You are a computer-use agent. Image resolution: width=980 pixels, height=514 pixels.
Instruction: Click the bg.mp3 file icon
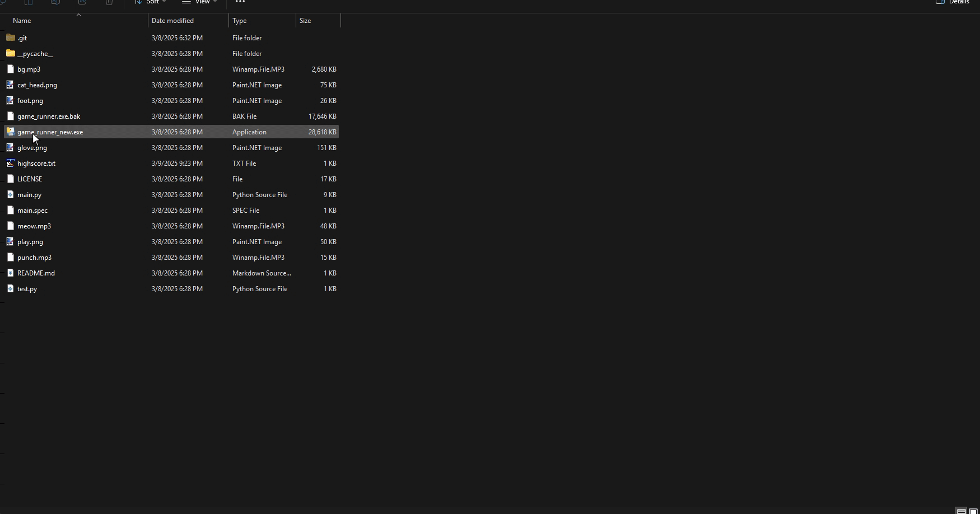(11, 69)
